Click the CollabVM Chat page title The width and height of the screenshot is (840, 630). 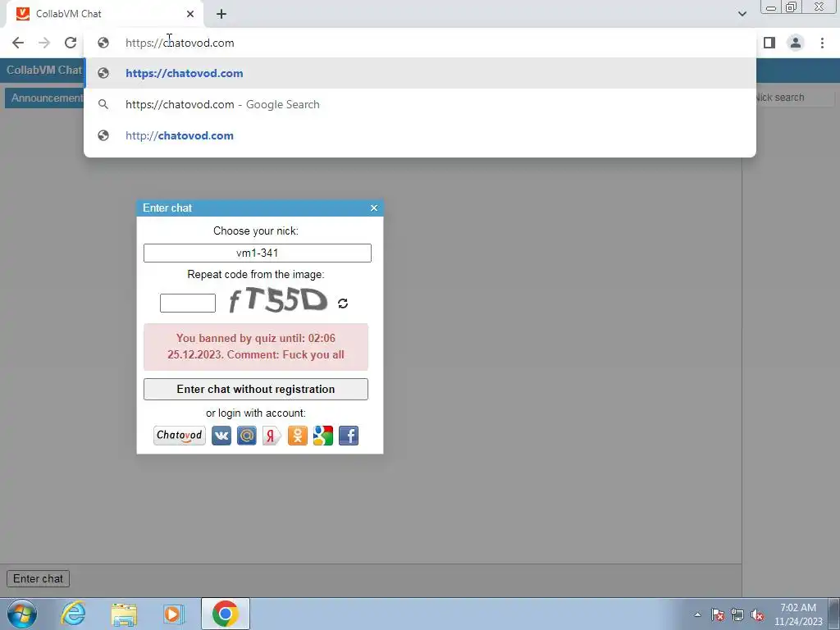[44, 71]
